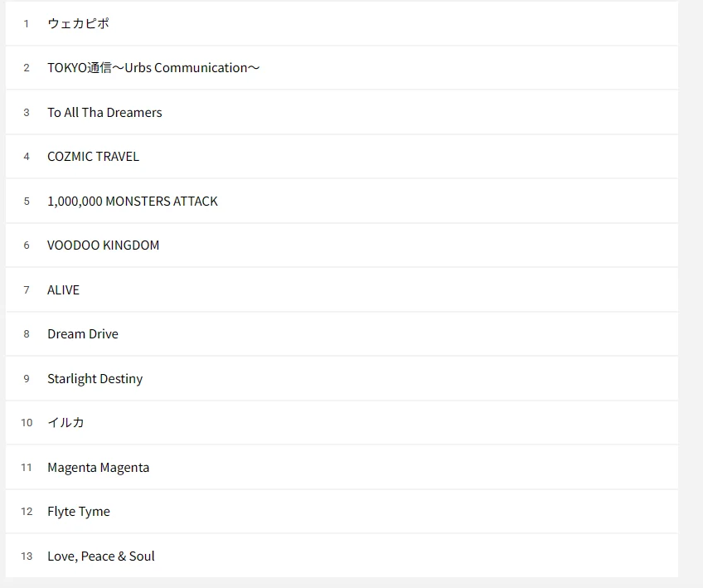The image size is (703, 588).
Task: Click track number 9 beside Starlight Destiny
Action: [x=27, y=378]
